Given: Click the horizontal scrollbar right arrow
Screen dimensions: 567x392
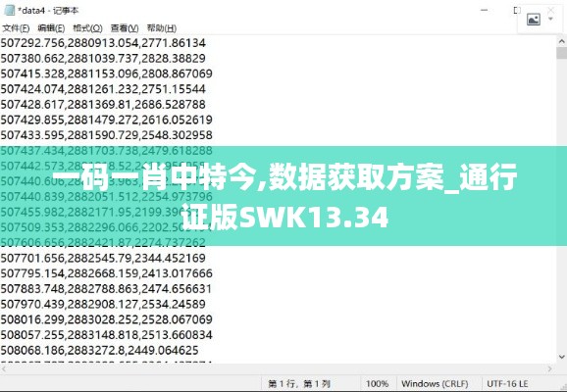Looking at the screenshot, I should 550,368.
